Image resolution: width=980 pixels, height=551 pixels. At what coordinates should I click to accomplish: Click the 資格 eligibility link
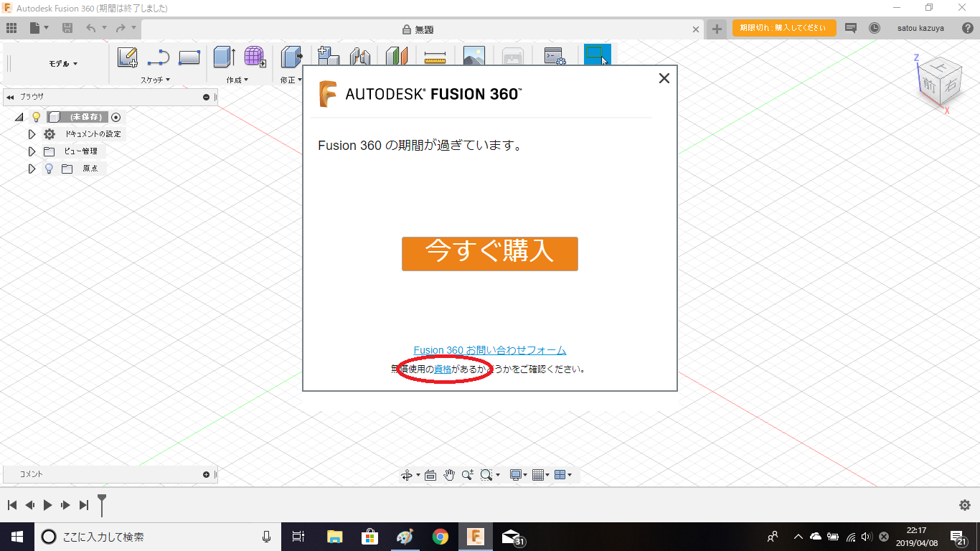click(x=443, y=369)
